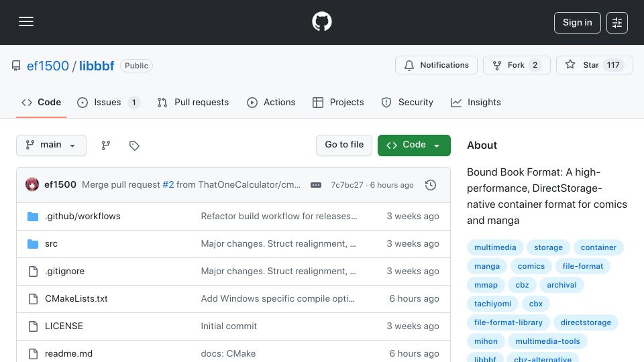Open the LICENSE file
The height and width of the screenshot is (362, 644).
[64, 326]
